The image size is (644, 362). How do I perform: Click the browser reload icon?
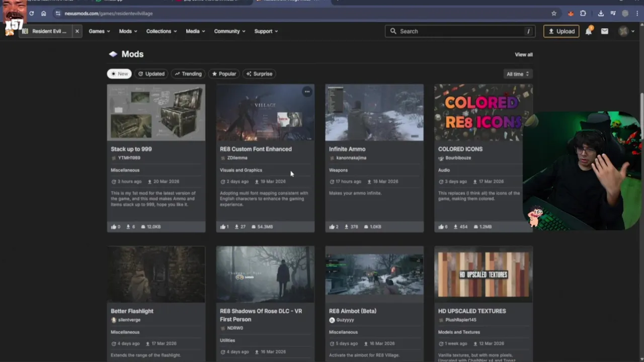[x=32, y=14]
